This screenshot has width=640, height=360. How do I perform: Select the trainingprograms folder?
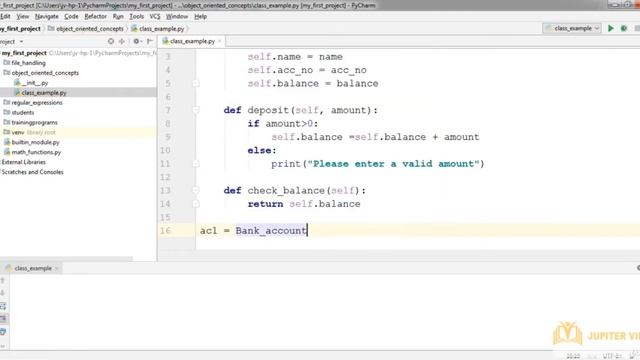34,122
